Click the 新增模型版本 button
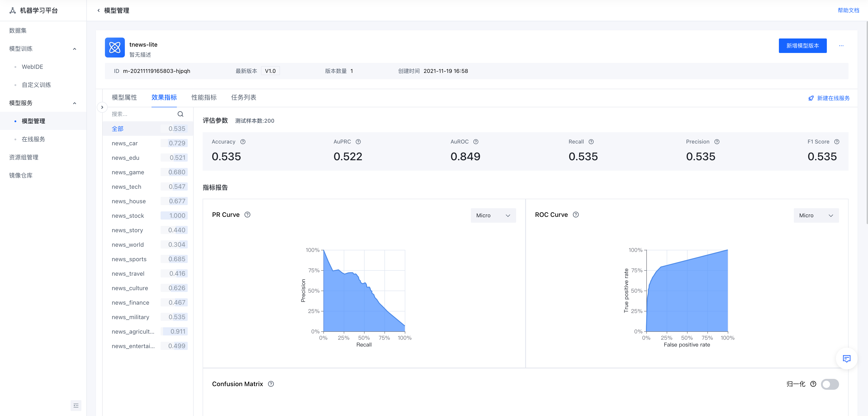Viewport: 868px width, 416px height. 802,46
